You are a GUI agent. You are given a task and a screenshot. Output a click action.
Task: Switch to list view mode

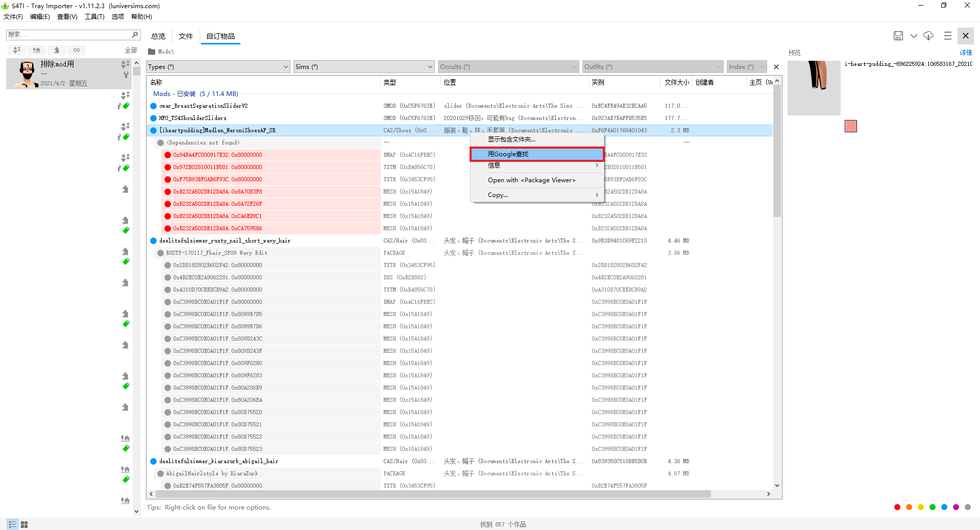click(x=12, y=524)
